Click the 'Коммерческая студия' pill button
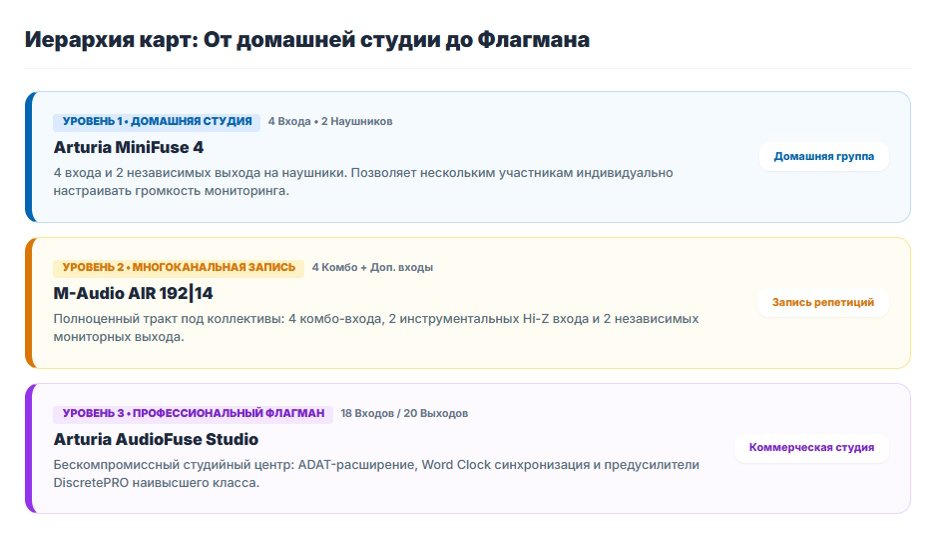 [811, 447]
